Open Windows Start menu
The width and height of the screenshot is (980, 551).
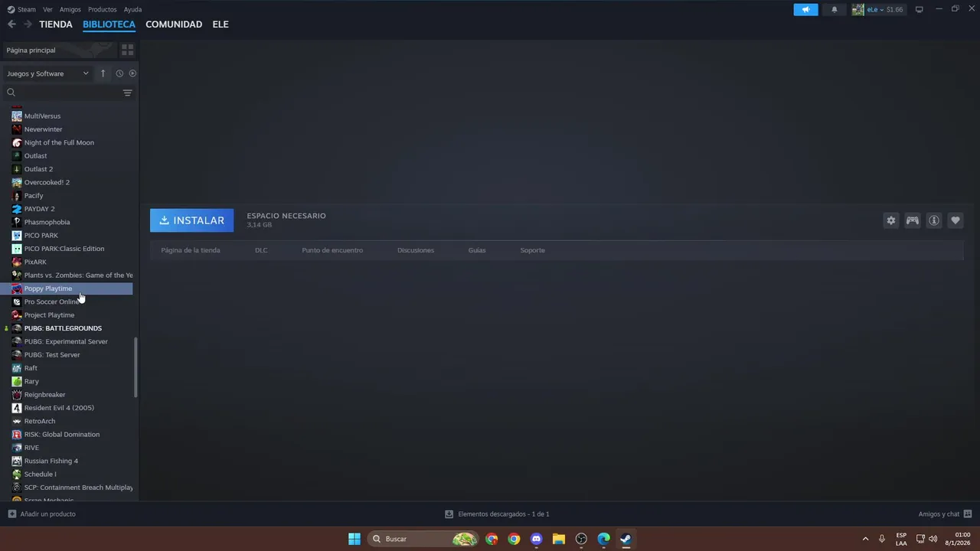(x=354, y=539)
